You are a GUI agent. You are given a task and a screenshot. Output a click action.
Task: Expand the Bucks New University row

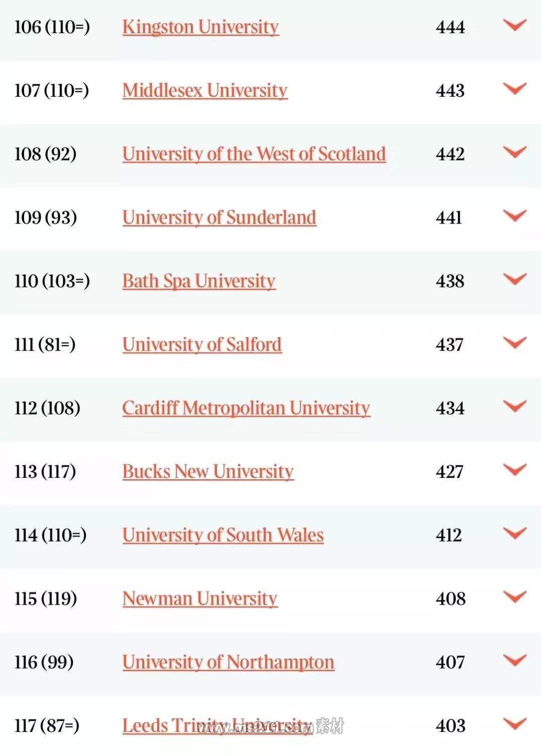(x=514, y=470)
